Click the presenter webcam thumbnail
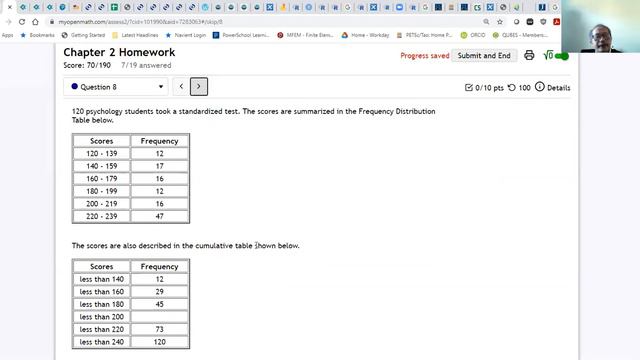The image size is (640, 360). 600,26
